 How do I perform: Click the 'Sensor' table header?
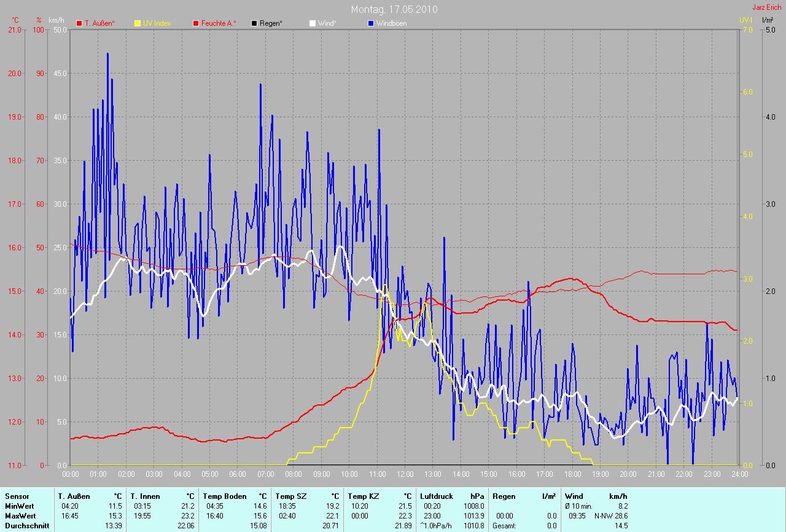[17, 496]
